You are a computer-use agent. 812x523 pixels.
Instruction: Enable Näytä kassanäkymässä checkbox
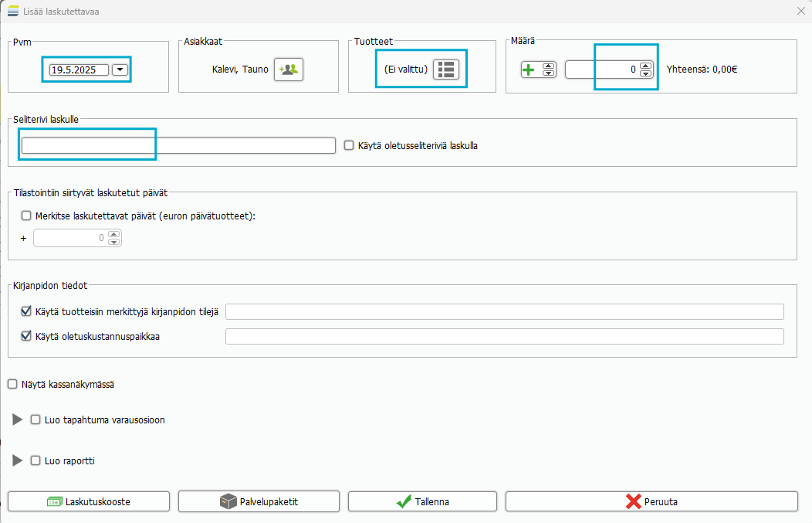coord(12,384)
